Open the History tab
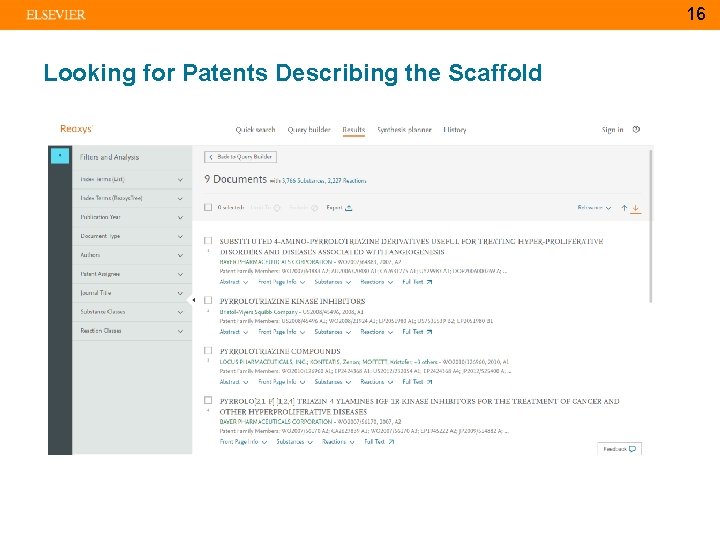 (x=455, y=130)
